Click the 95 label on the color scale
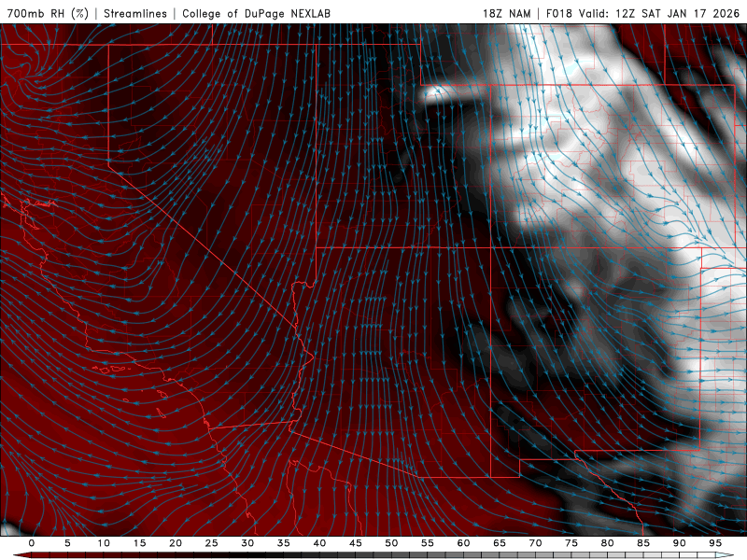This screenshot has width=747, height=560. point(715,543)
